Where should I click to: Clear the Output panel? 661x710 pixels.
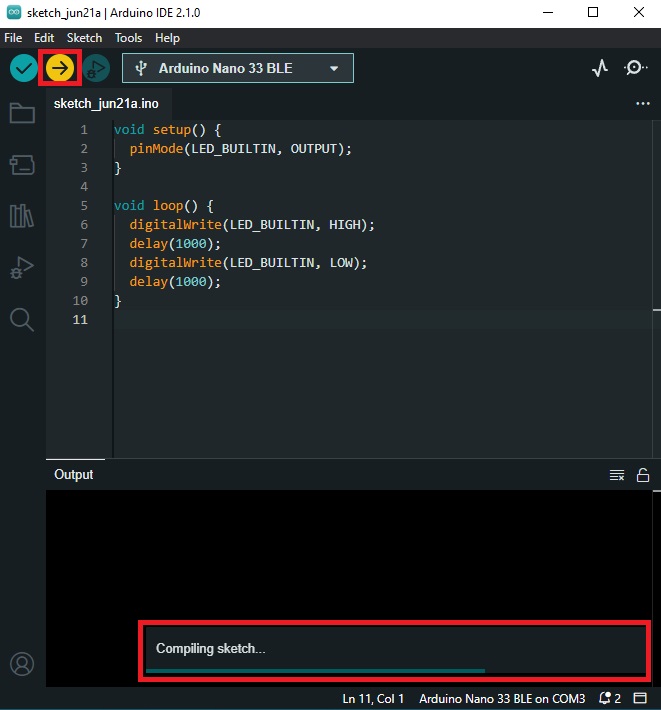617,475
